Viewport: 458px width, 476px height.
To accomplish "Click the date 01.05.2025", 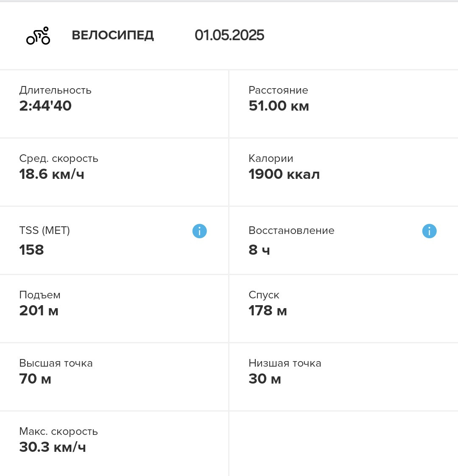I will (229, 35).
